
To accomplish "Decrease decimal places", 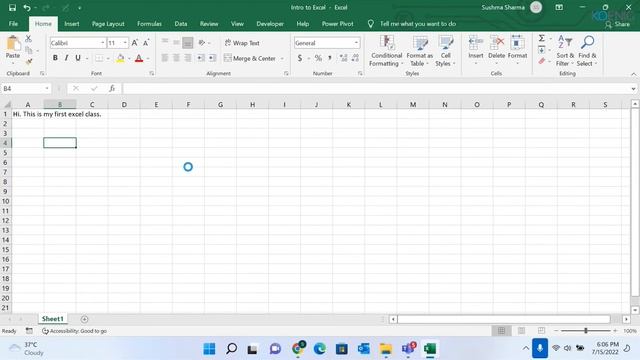I will [x=355, y=58].
